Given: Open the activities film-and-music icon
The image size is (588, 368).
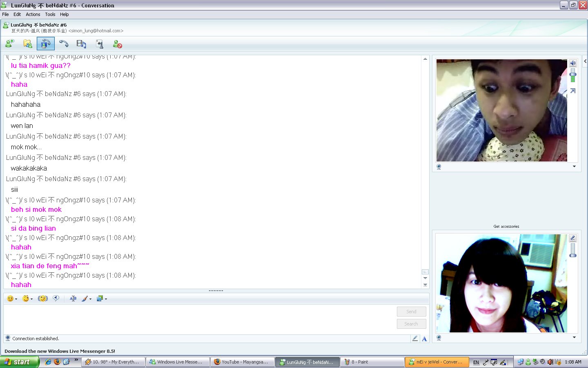Looking at the screenshot, I should (81, 43).
